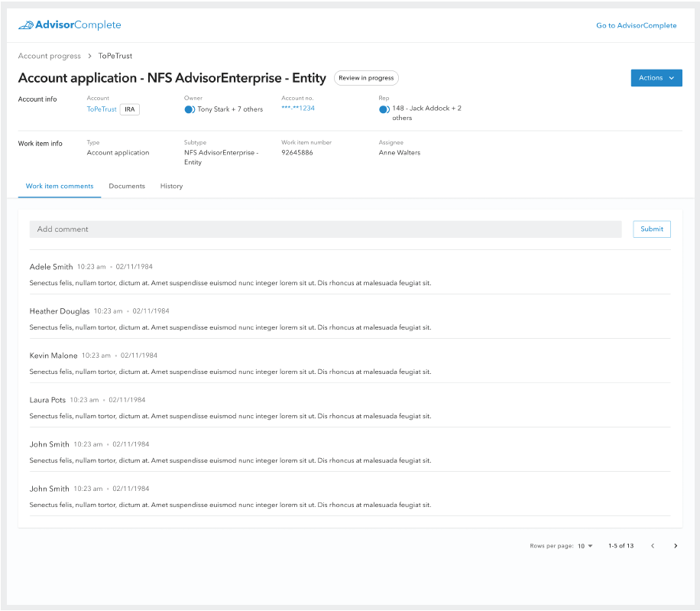Click the masked account number link
The image size is (700, 611).
point(298,109)
